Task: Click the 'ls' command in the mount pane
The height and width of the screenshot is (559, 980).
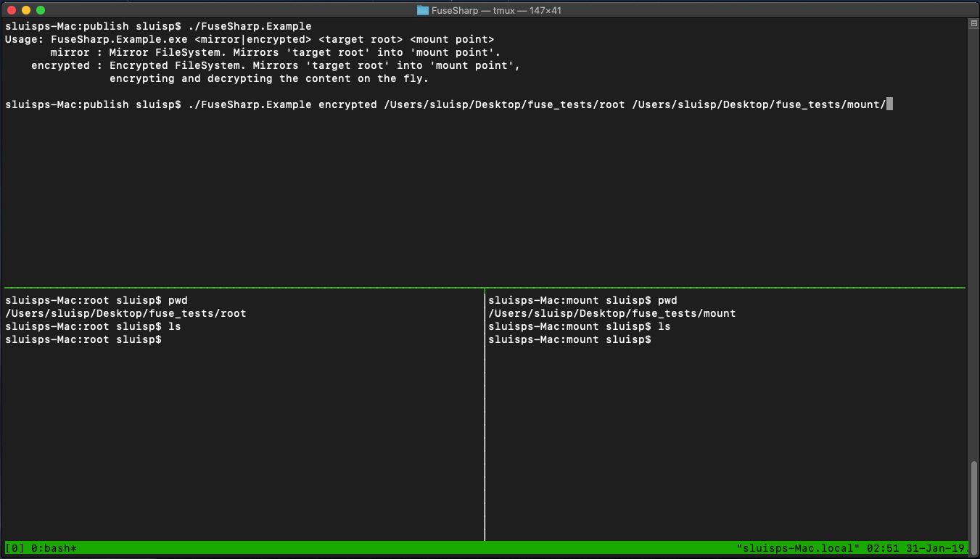Action: tap(664, 326)
